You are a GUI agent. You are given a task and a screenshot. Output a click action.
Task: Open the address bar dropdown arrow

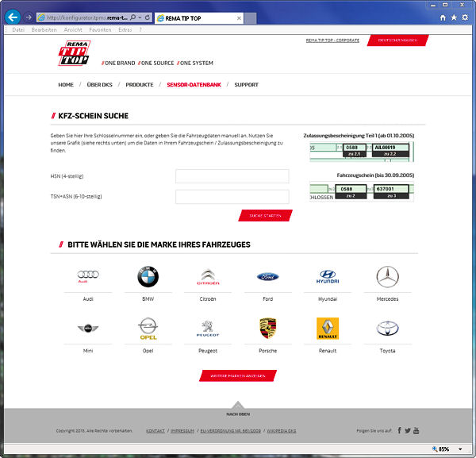click(140, 17)
